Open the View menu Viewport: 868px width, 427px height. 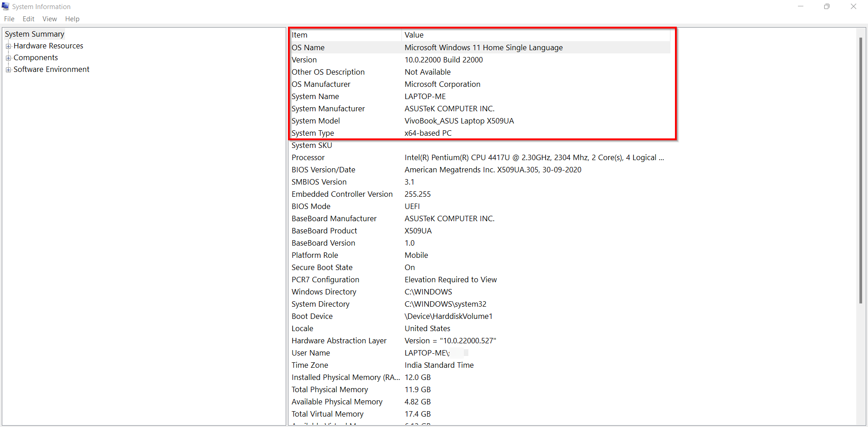pyautogui.click(x=50, y=19)
